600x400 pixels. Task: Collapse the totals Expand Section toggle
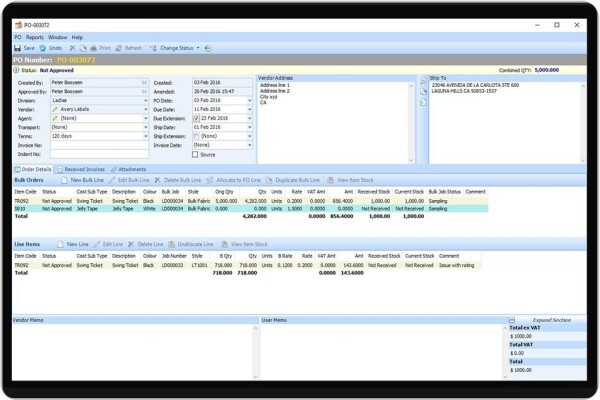pyautogui.click(x=512, y=320)
